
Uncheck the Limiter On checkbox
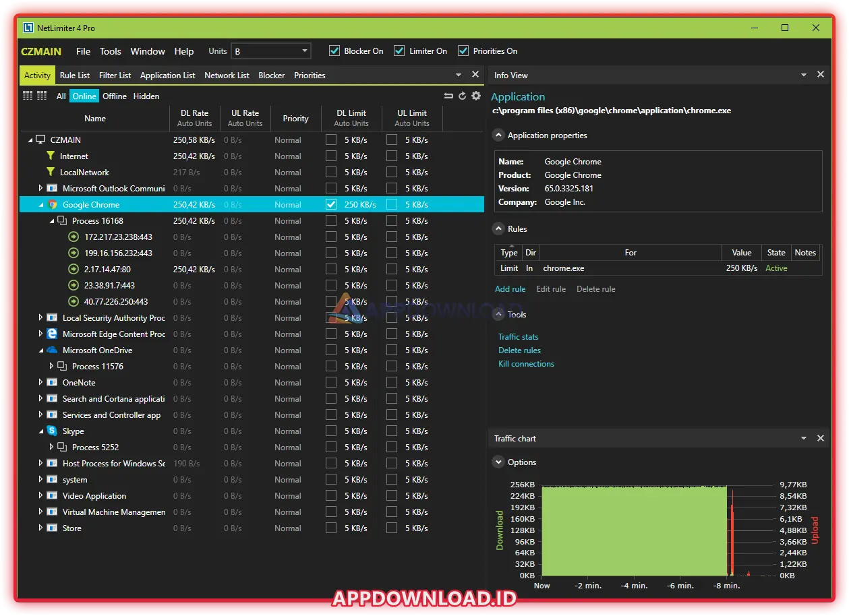399,51
